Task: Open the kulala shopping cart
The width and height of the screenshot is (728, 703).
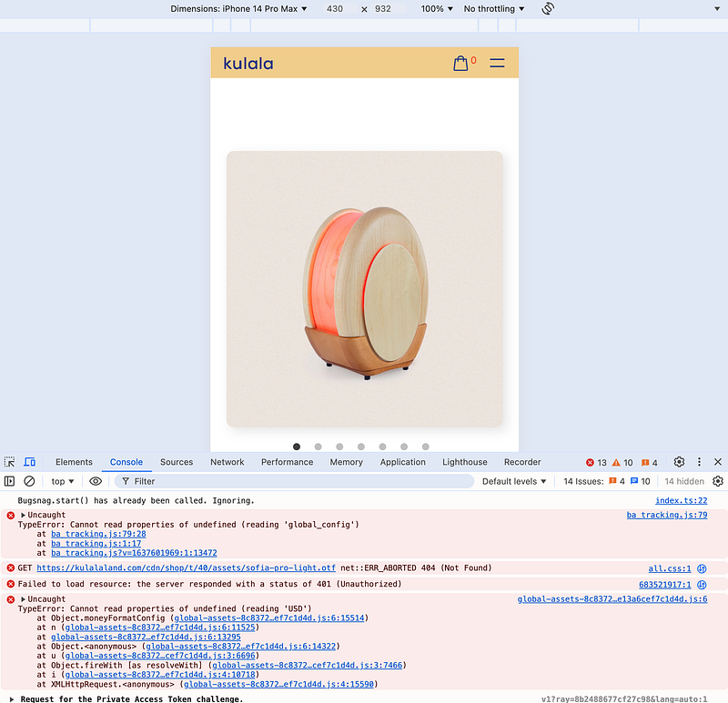Action: [x=460, y=63]
